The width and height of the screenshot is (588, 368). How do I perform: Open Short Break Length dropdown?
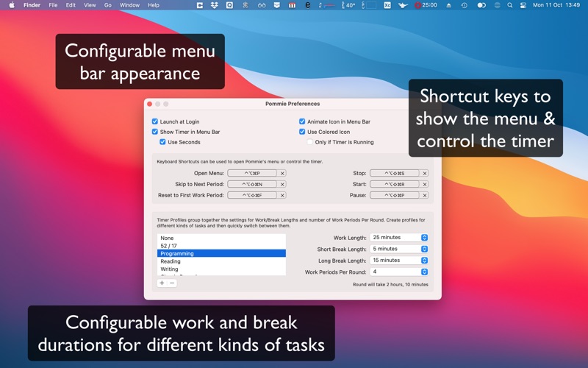399,249
